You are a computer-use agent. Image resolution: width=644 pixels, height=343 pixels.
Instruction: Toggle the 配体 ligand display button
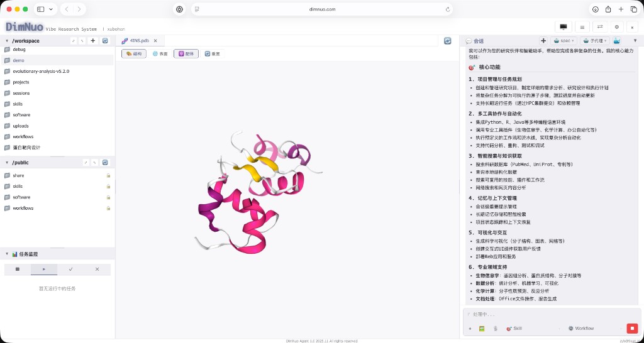tap(186, 54)
